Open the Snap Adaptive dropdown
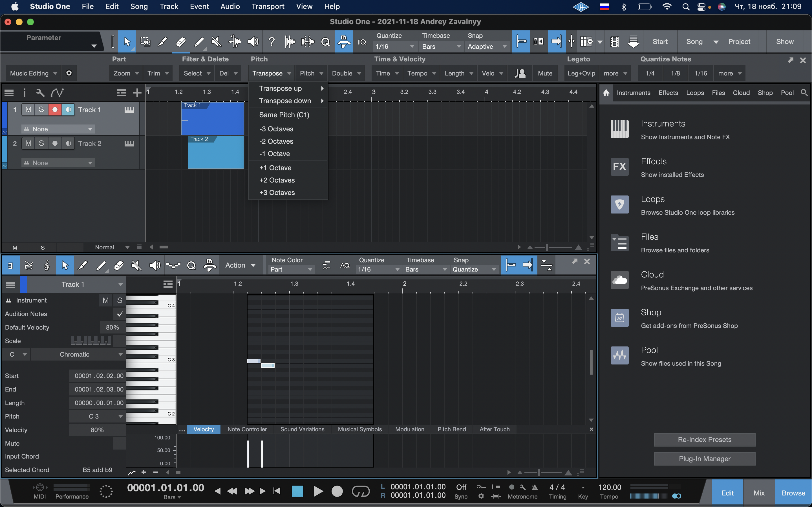812x507 pixels. click(x=487, y=46)
